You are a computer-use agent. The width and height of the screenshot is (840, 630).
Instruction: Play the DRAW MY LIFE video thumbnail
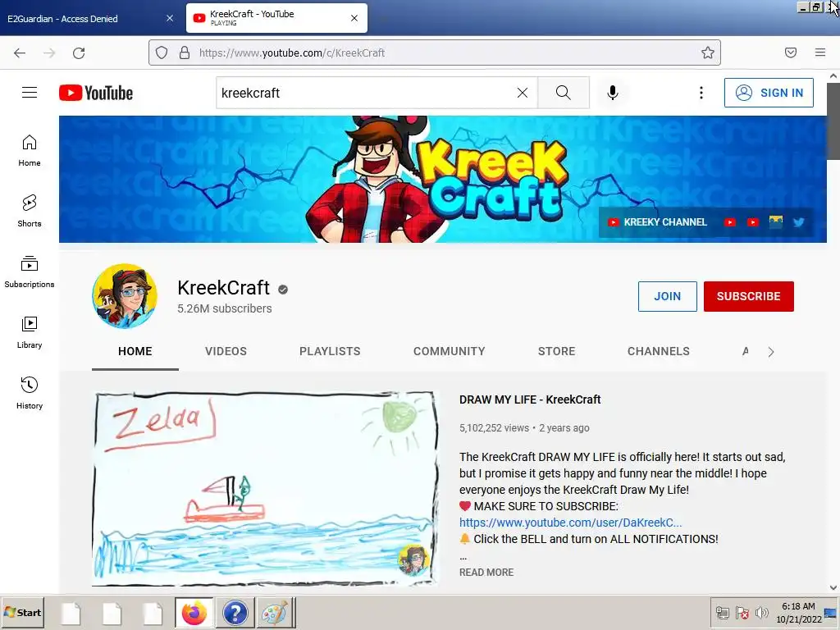(265, 489)
